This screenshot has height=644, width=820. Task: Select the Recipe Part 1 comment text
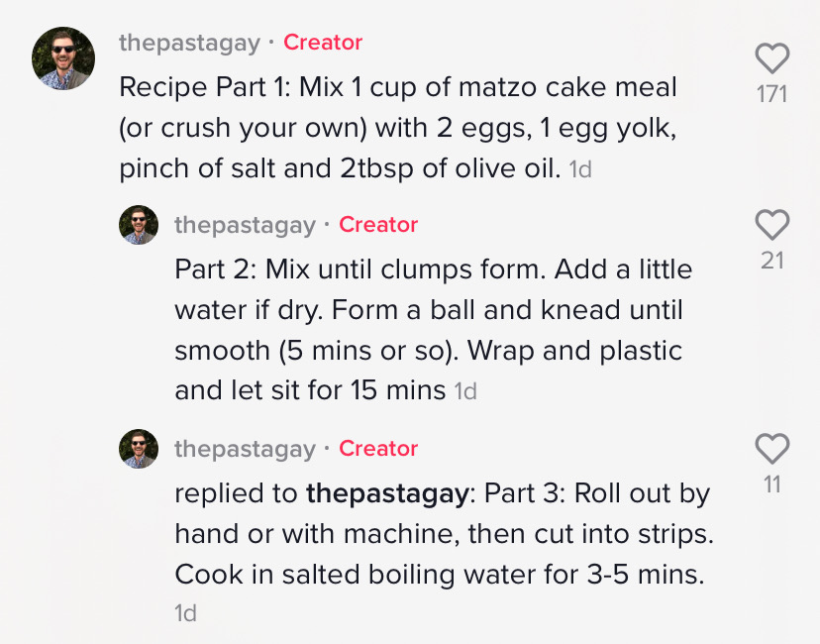[x=396, y=128]
